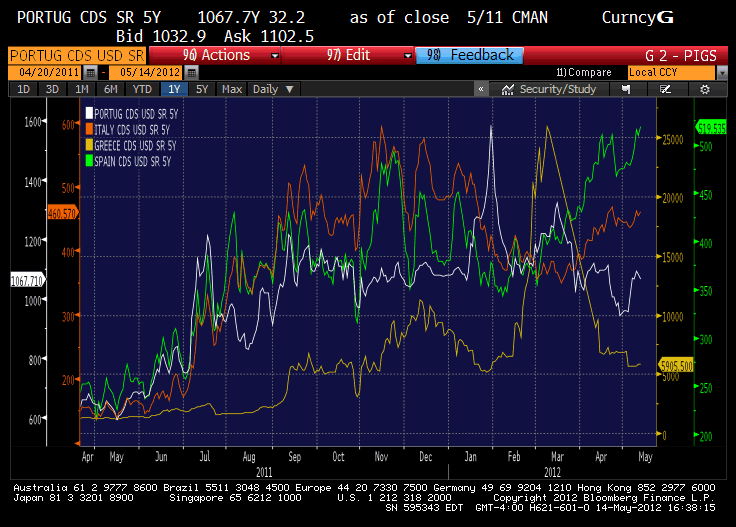Open the chart settings gear icon
736x527 pixels.
pos(706,90)
